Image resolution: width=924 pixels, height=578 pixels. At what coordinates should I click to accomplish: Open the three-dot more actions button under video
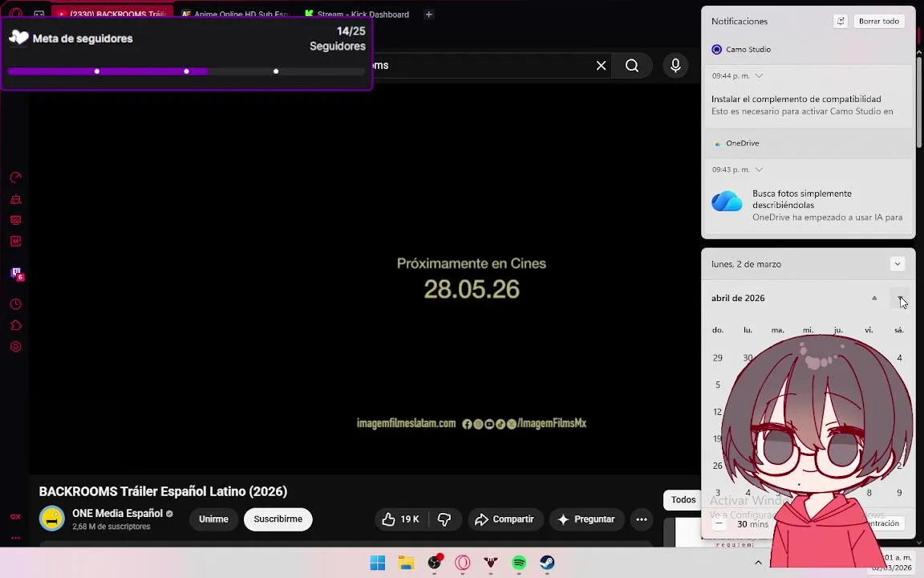coord(641,519)
